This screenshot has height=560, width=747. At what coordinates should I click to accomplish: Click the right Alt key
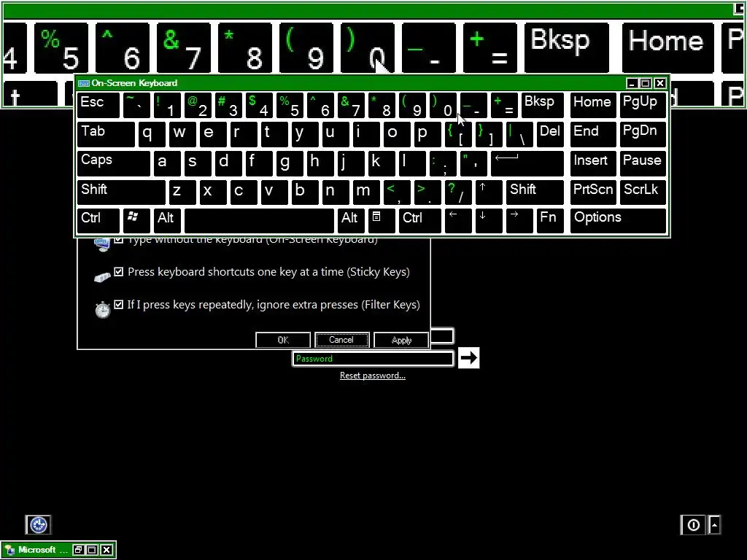[x=351, y=221]
